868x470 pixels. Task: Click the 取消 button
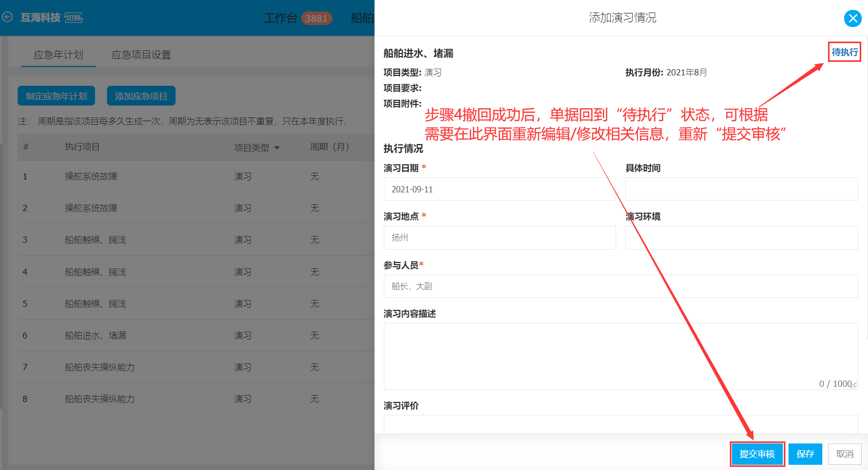845,454
